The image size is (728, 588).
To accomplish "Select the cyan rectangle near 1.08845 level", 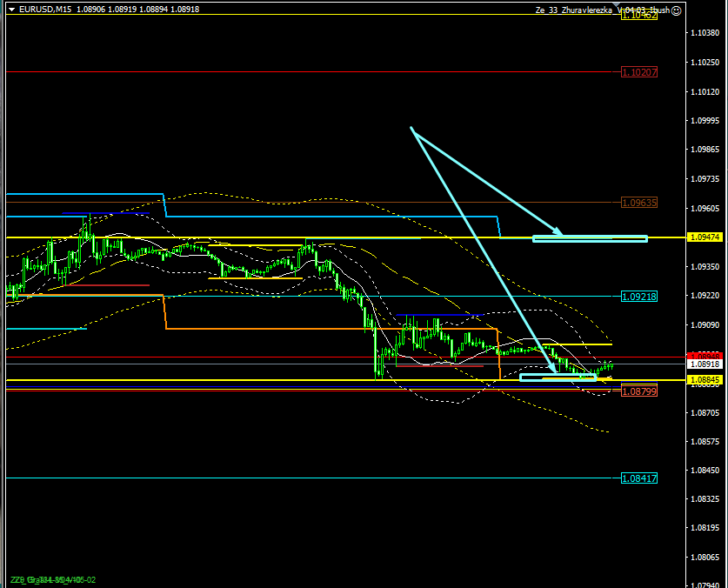I will pyautogui.click(x=558, y=378).
